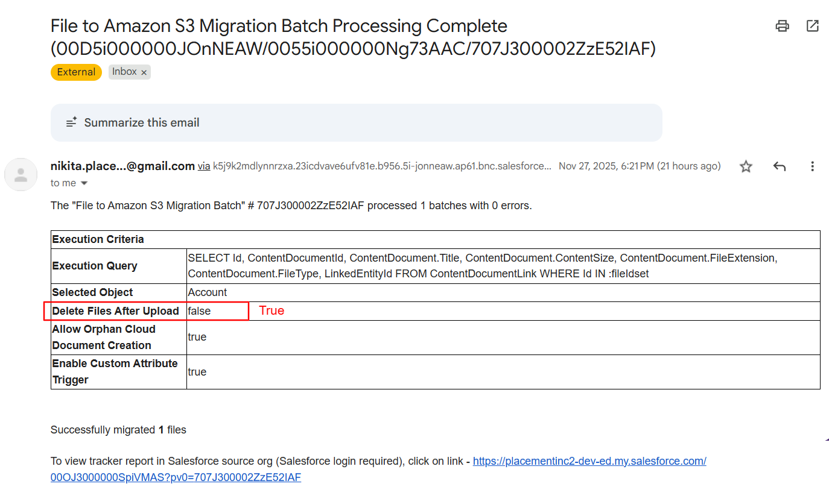Click the email date Nov 27, 2025, 6:21 PM
This screenshot has width=829, height=504.
click(x=640, y=166)
